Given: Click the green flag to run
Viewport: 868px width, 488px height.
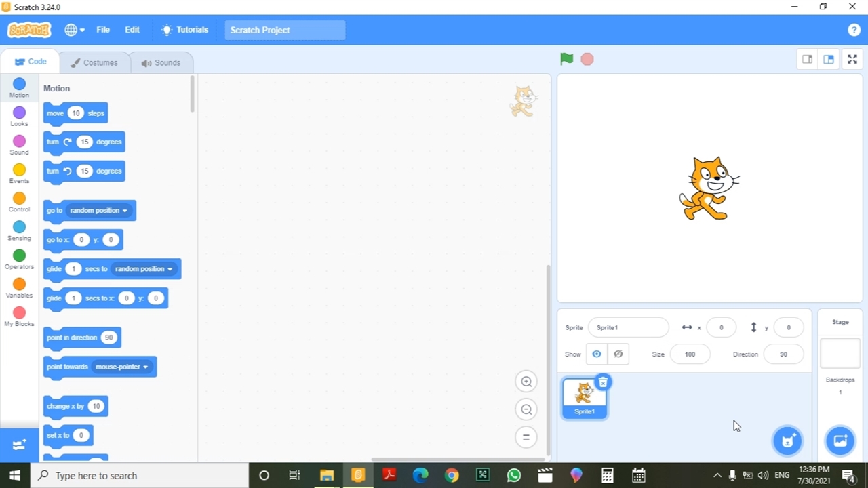Looking at the screenshot, I should click(566, 59).
